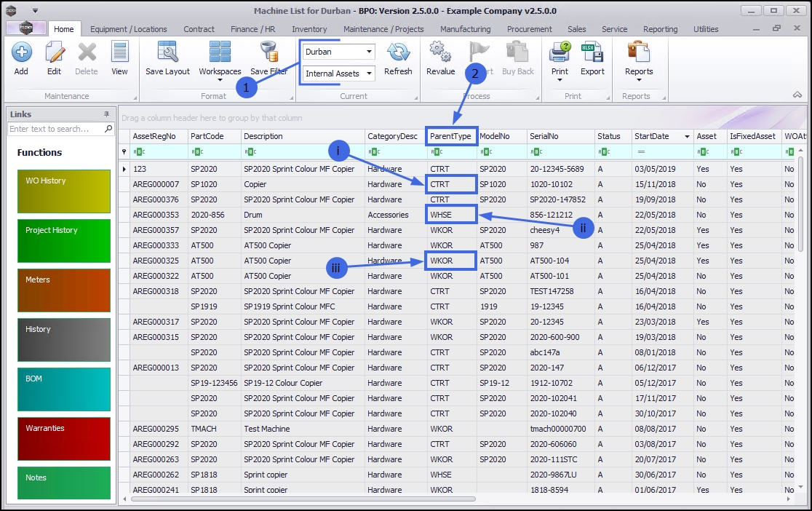Expand Reports dropdown arrow
Image resolution: width=812 pixels, height=511 pixels.
point(639,80)
